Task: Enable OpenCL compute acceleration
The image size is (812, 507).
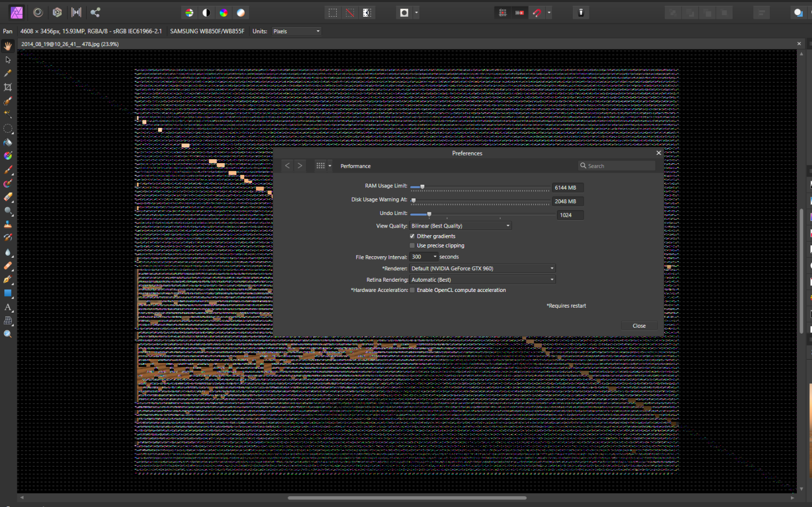Action: (x=412, y=290)
